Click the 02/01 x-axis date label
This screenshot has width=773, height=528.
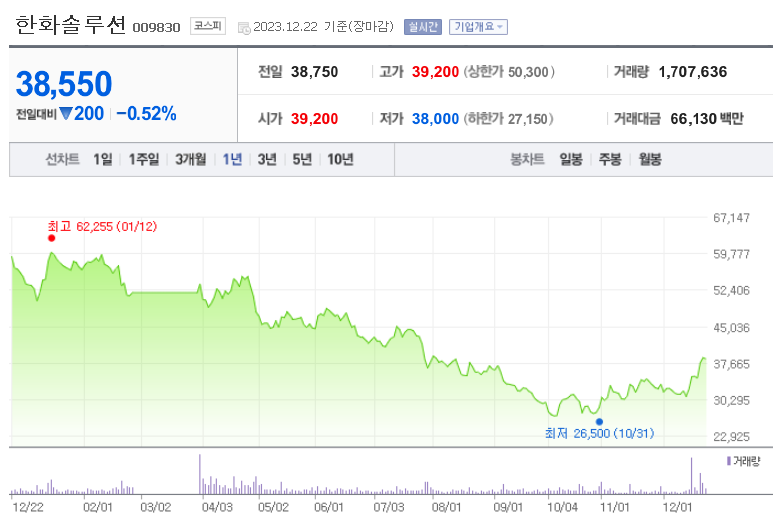[x=98, y=507]
